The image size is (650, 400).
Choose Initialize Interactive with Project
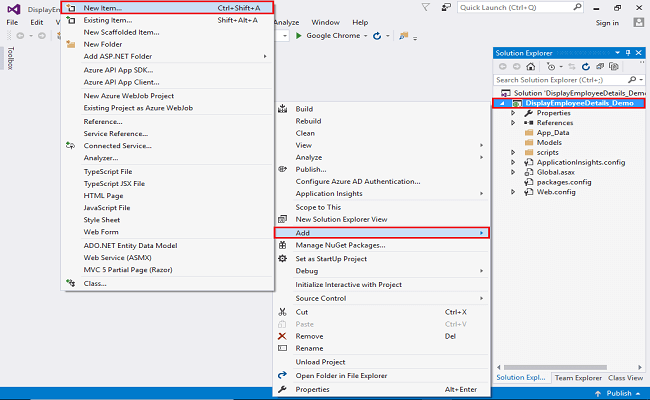coord(348,285)
